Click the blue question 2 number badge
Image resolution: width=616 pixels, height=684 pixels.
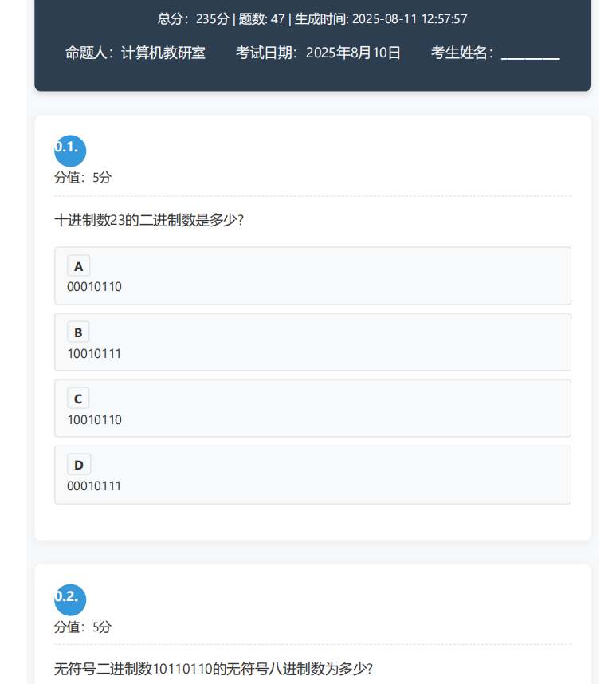(x=69, y=599)
